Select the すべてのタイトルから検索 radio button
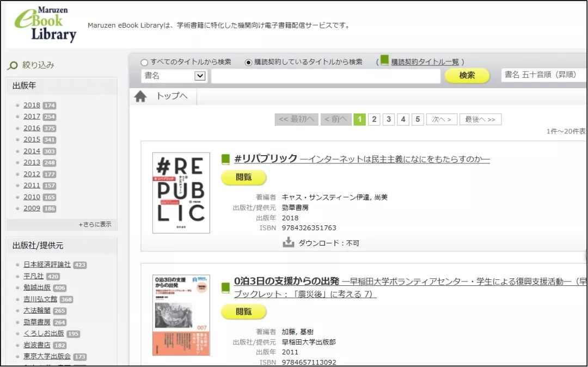The height and width of the screenshot is (367, 588). tap(144, 62)
